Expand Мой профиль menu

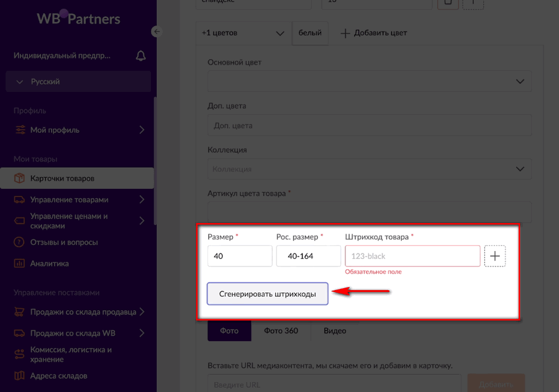click(x=78, y=130)
